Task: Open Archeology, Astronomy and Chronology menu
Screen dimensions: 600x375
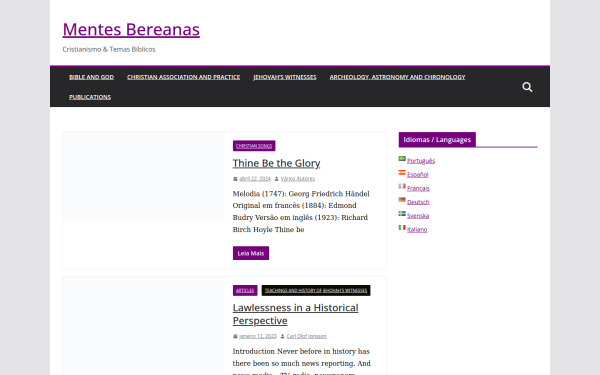Action: tap(398, 77)
